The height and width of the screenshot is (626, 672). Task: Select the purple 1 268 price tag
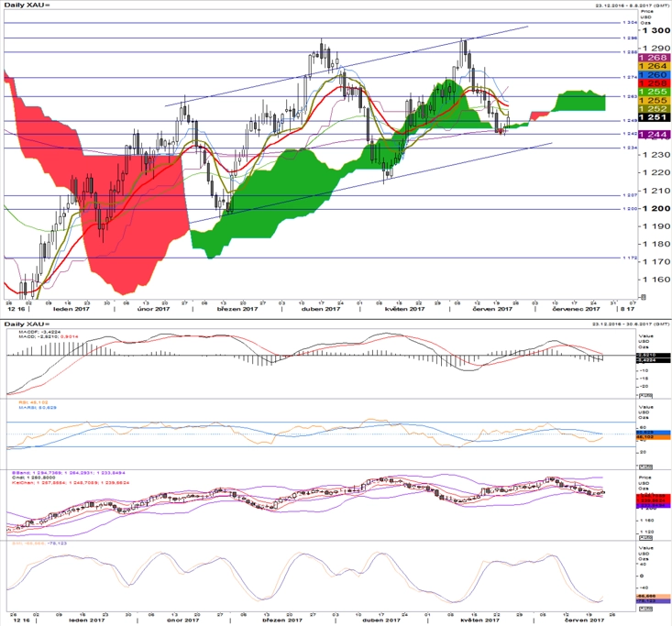tap(654, 58)
